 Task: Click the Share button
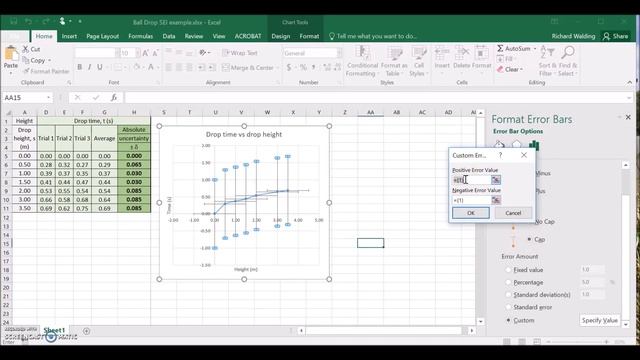click(x=616, y=36)
